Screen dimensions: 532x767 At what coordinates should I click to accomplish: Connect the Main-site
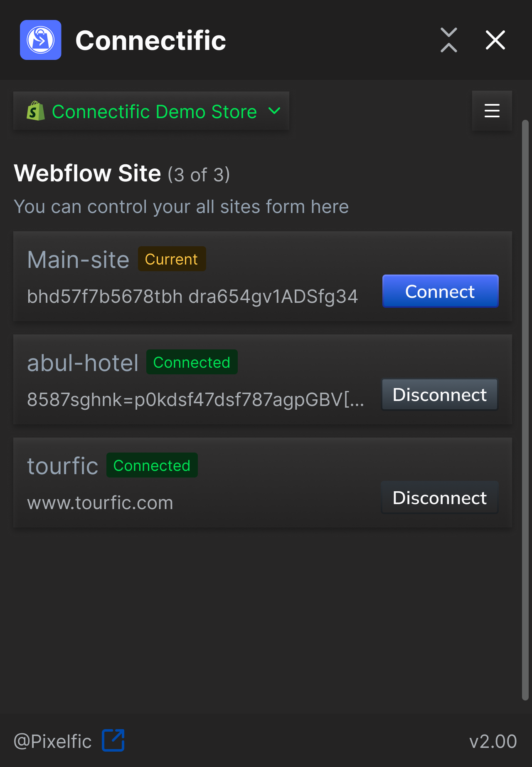441,291
